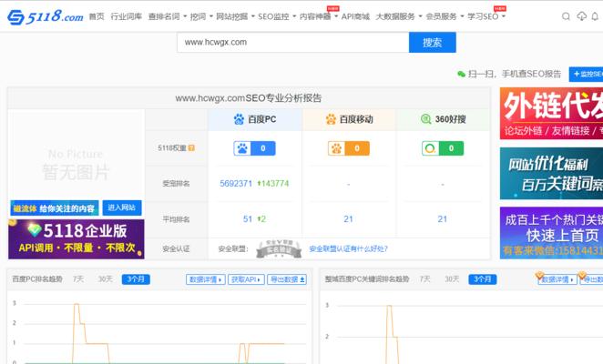Click the 百度PC column header

[255, 119]
